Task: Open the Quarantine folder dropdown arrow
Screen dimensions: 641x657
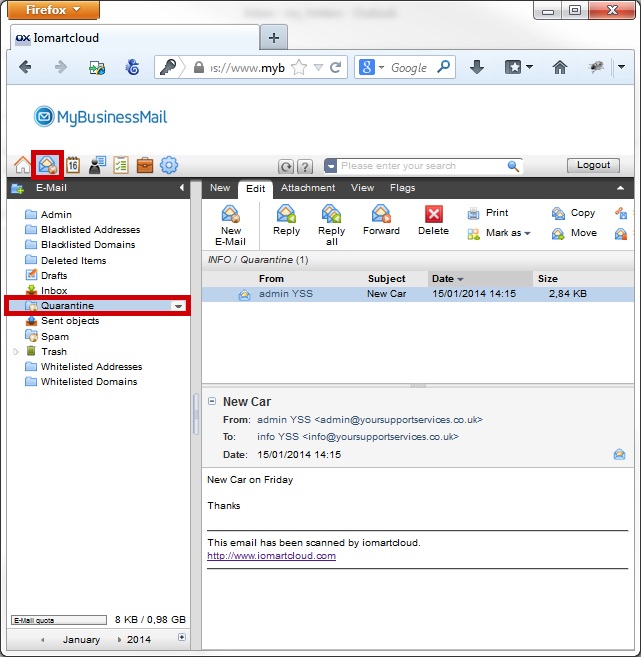Action: (x=178, y=306)
